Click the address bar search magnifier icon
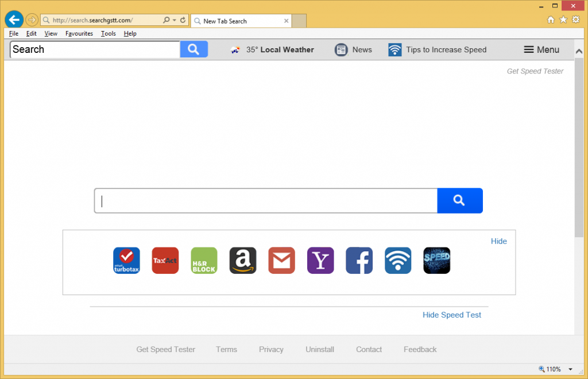 click(166, 20)
